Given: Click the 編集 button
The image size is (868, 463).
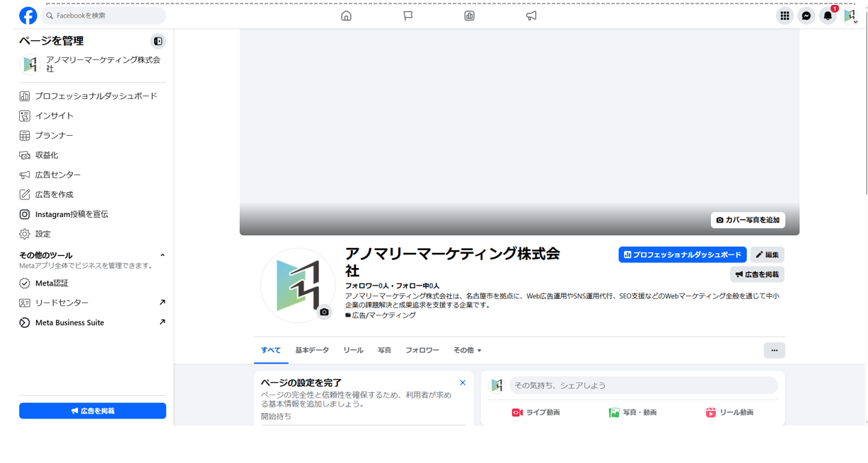Looking at the screenshot, I should [x=768, y=254].
